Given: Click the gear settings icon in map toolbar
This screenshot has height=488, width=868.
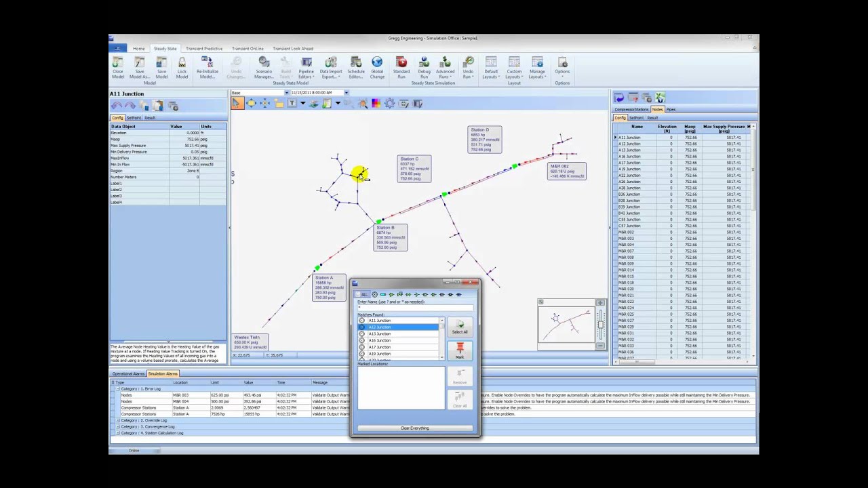Looking at the screenshot, I should [x=389, y=103].
